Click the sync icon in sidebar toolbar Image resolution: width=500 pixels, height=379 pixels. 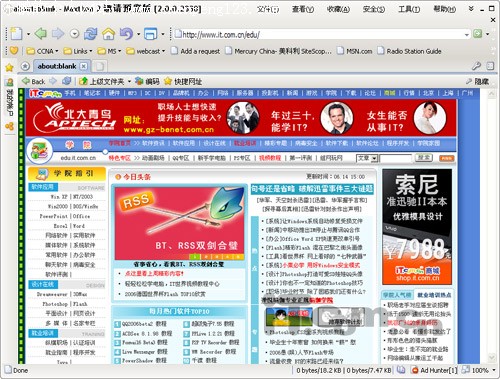pos(67,81)
